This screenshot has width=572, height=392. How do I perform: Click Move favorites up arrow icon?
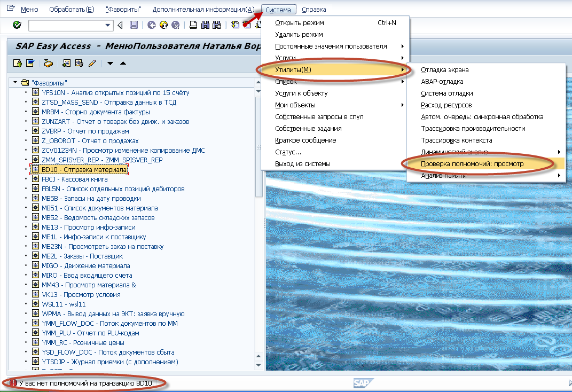tap(123, 64)
